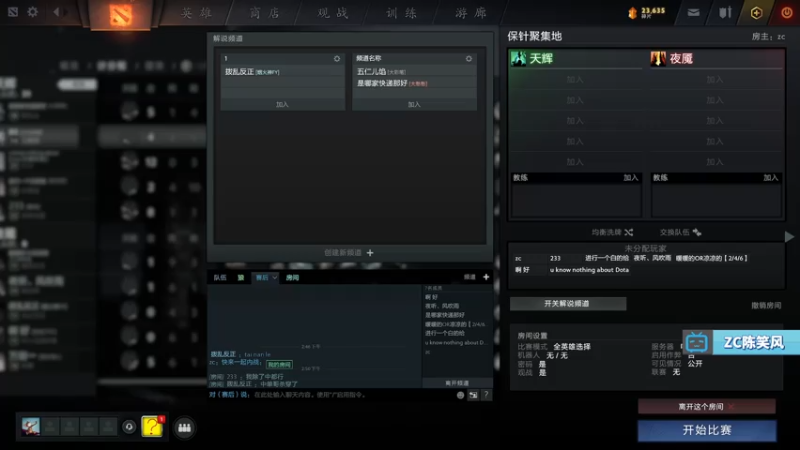Click gear icon of 频道名称 channel

tap(469, 59)
